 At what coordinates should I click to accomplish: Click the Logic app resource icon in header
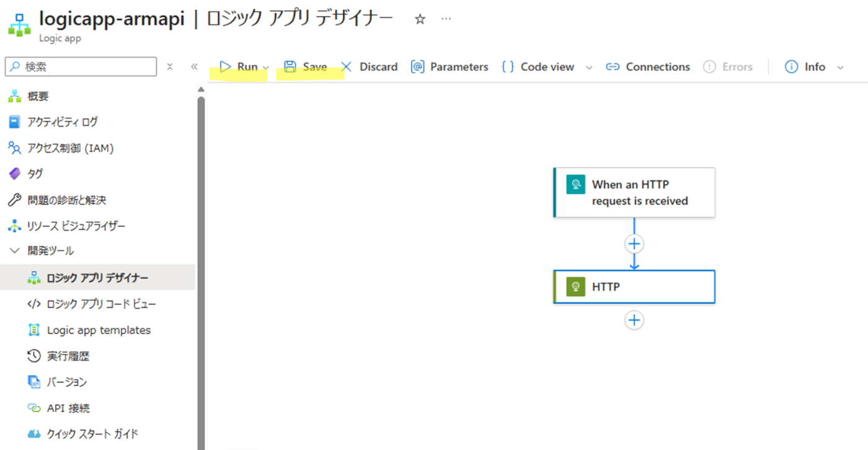coord(19,25)
